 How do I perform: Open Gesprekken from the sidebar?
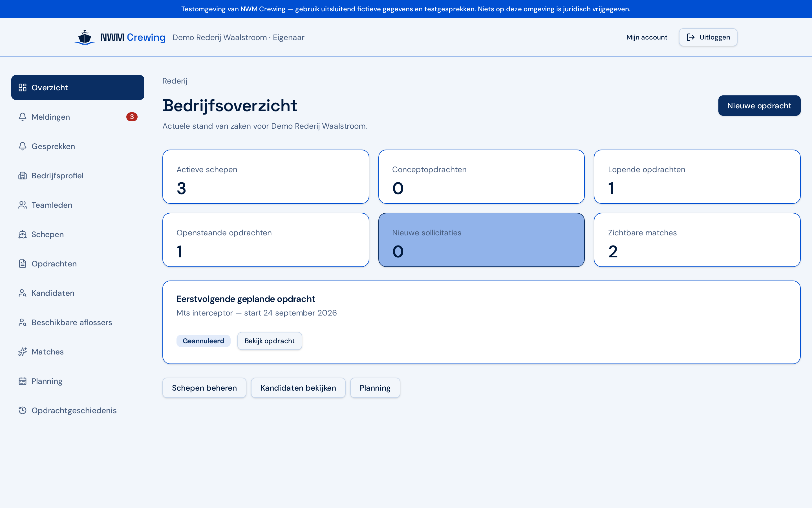click(78, 146)
